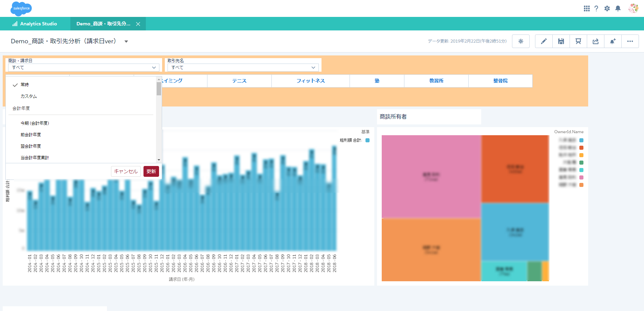Open the Setup gear icon

pyautogui.click(x=607, y=8)
